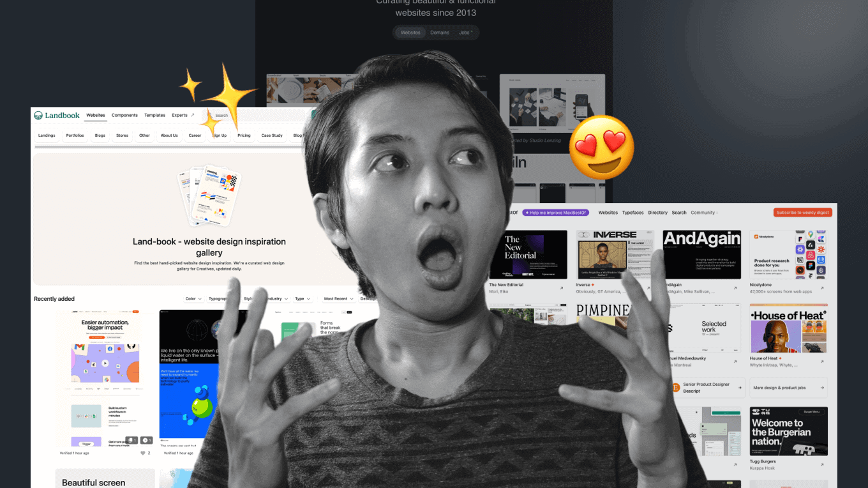Image resolution: width=868 pixels, height=488 pixels.
Task: Click the orange Nicelydone logo icon
Action: (x=755, y=237)
